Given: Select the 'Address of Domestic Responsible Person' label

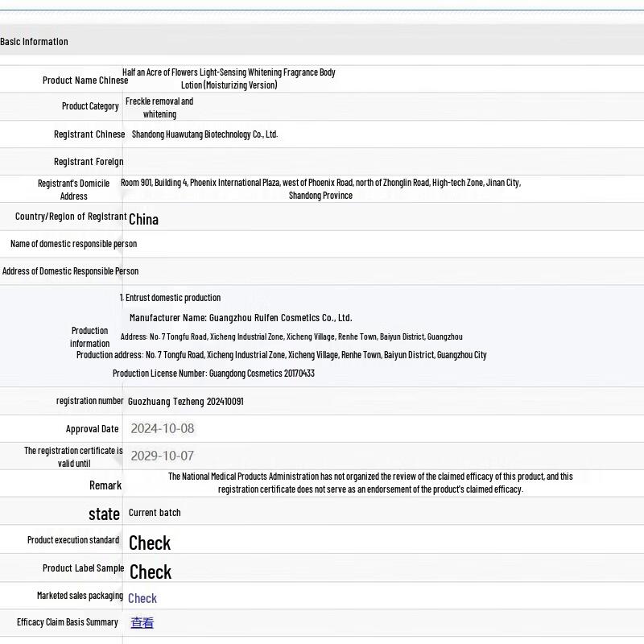Looking at the screenshot, I should coord(70,271).
